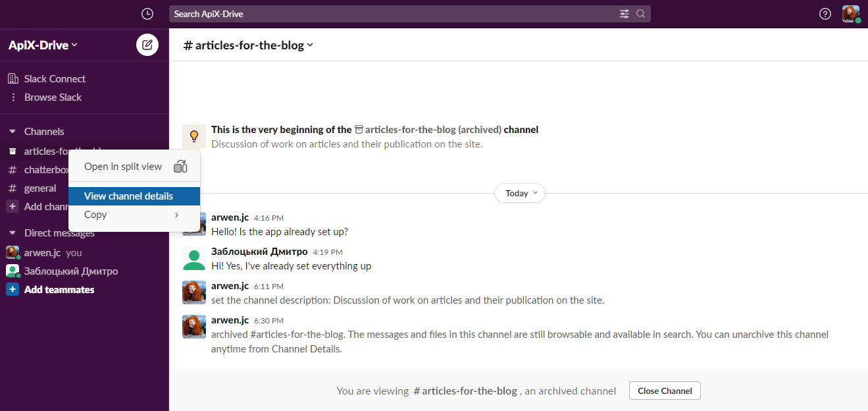This screenshot has width=868, height=411.
Task: Collapse the Direct messages section arrow
Action: [12, 233]
